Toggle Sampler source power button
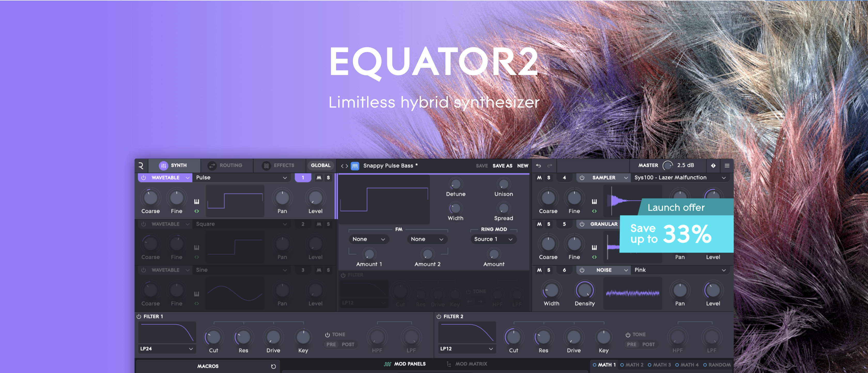The width and height of the screenshot is (868, 373). [582, 177]
